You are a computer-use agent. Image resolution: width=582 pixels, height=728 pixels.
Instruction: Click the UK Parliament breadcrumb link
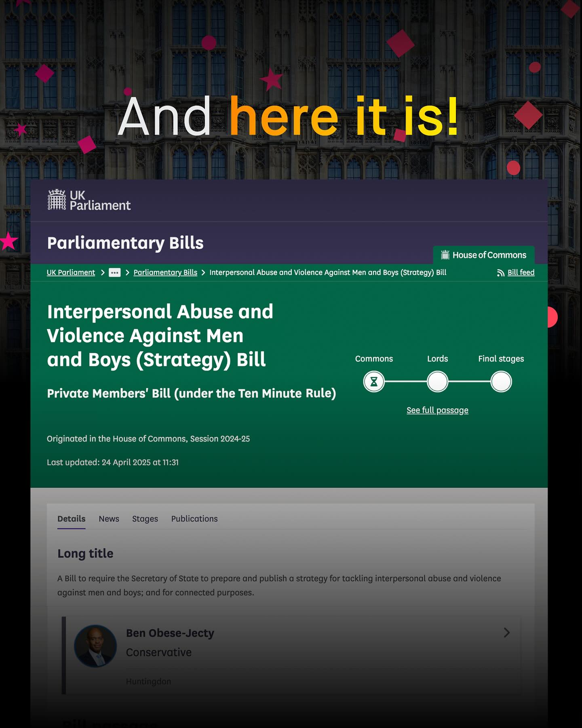tap(71, 273)
